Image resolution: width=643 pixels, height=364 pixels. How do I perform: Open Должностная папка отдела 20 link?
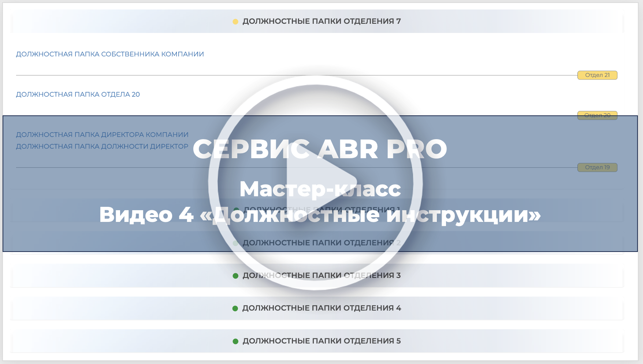click(78, 94)
